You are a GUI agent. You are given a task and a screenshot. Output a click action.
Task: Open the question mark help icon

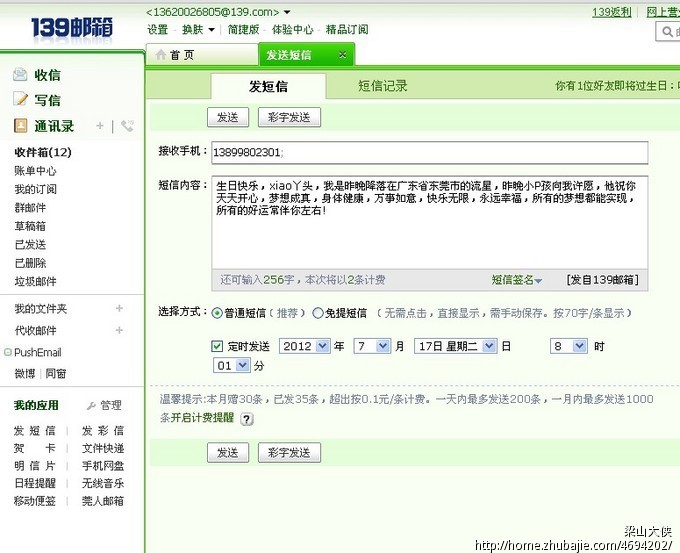247,419
